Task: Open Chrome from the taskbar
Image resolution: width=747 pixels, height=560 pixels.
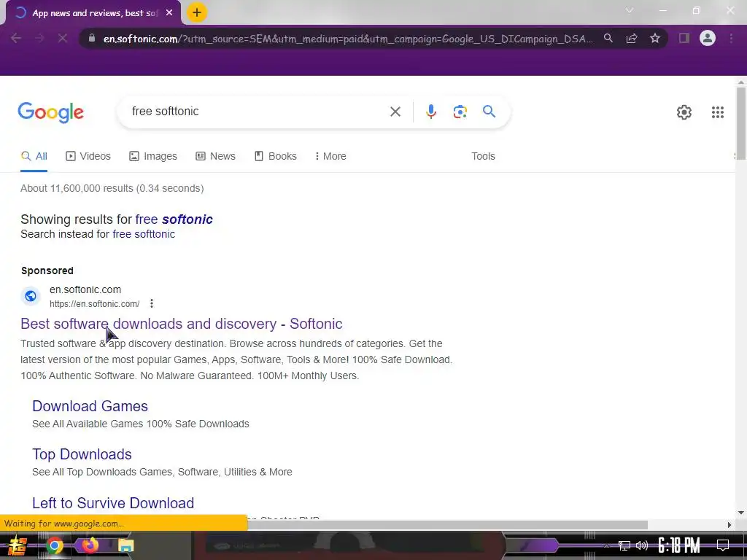Action: [x=54, y=545]
